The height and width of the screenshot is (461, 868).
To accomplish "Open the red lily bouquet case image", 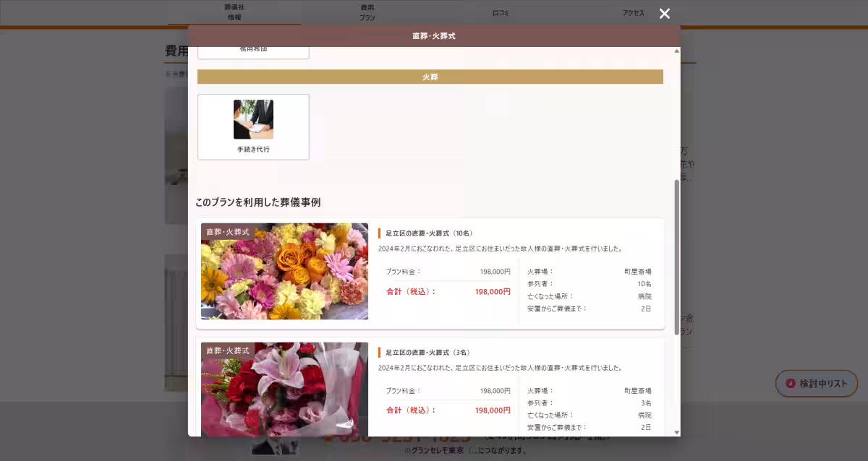I will tap(284, 389).
